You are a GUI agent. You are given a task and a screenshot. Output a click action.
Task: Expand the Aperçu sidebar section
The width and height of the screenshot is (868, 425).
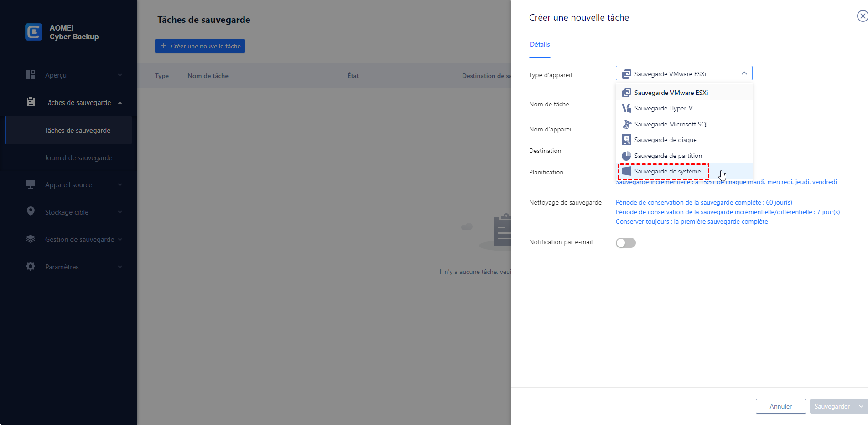tap(120, 75)
